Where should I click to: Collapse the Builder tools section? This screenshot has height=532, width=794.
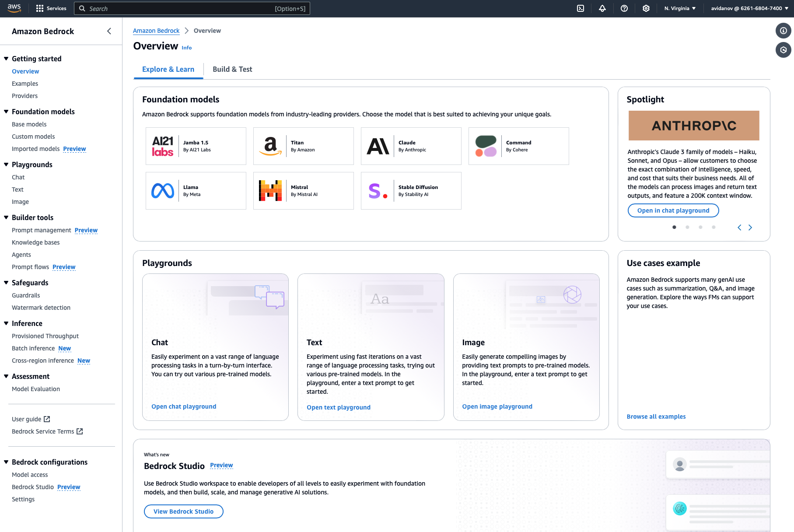click(6, 217)
